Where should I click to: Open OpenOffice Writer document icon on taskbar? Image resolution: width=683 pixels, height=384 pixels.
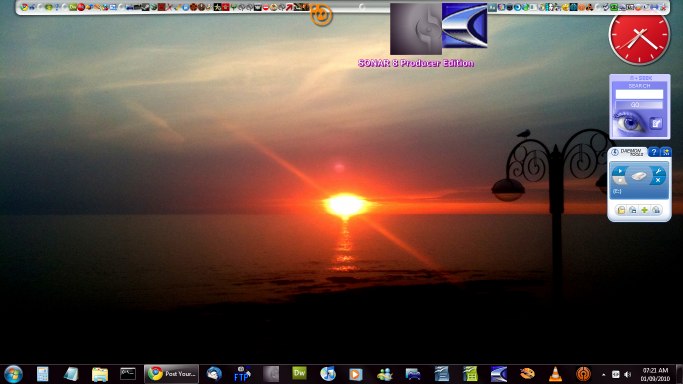pyautogui.click(x=442, y=374)
